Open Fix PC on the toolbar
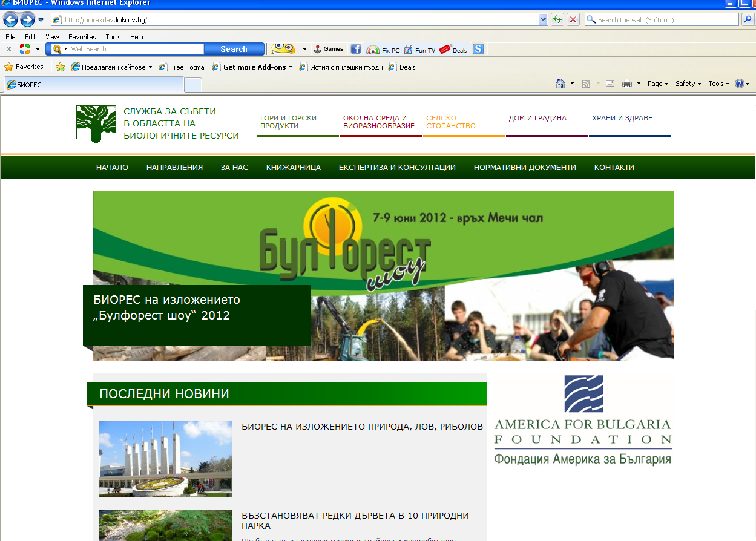756x541 pixels. pyautogui.click(x=383, y=50)
